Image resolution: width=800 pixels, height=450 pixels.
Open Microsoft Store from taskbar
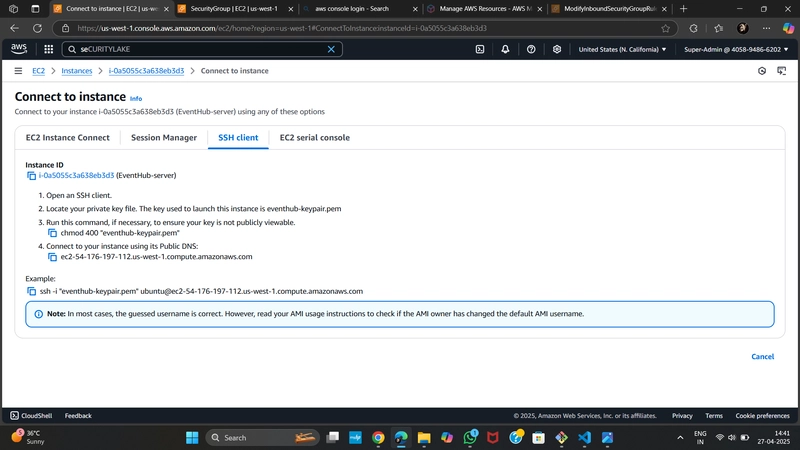538,437
